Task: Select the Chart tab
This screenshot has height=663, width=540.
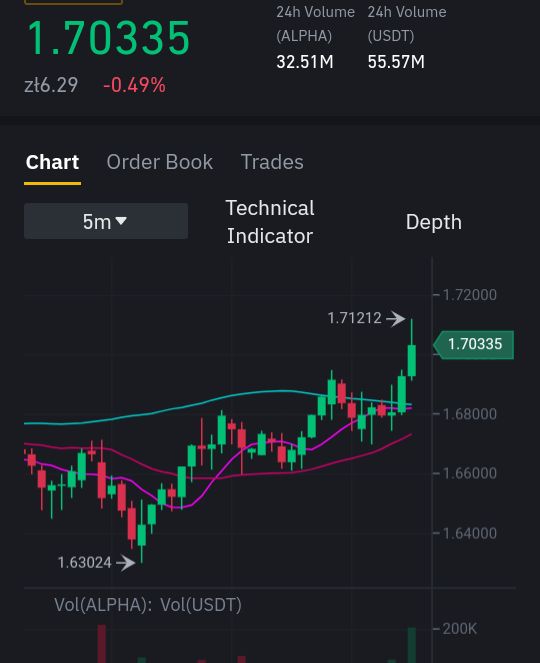Action: 52,162
